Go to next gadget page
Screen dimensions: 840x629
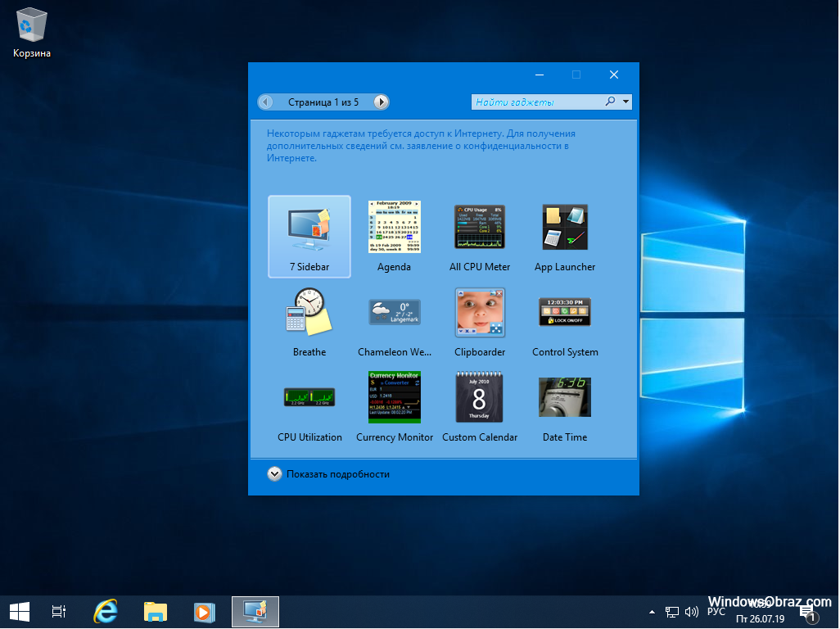click(381, 102)
